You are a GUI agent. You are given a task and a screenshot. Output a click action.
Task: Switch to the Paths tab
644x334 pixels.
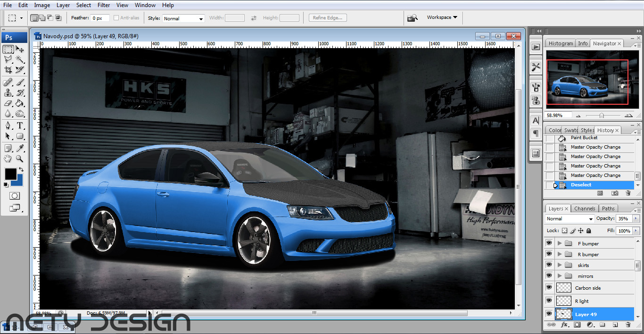tap(608, 209)
